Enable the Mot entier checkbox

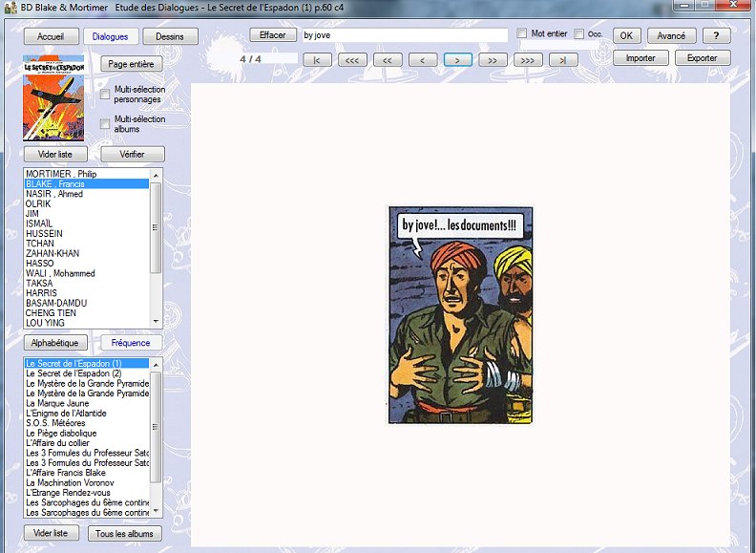coord(521,33)
